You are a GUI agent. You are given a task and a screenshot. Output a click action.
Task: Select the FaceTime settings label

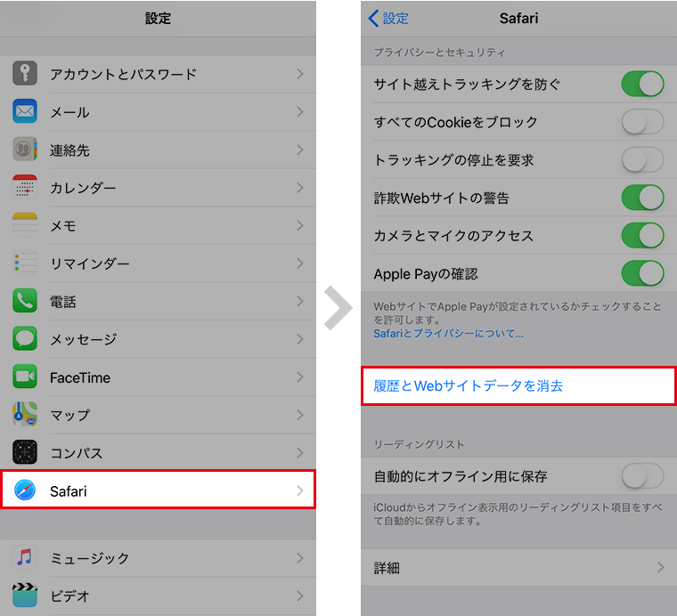80,377
